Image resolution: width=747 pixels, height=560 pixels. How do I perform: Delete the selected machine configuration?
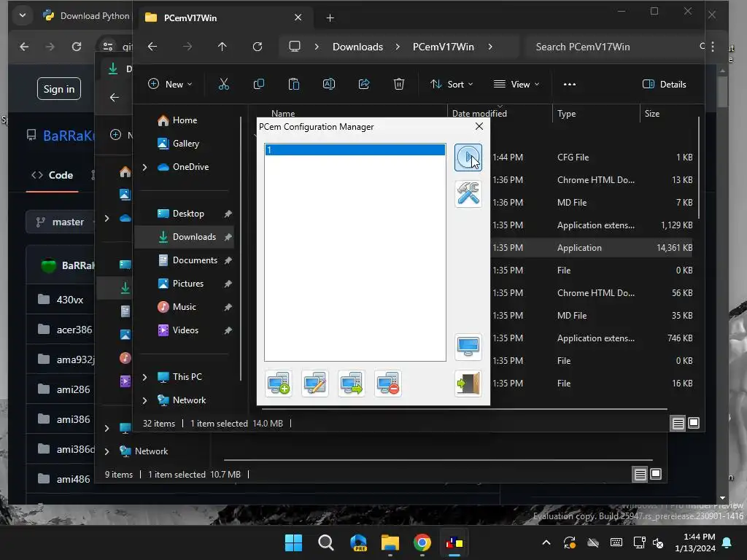tap(388, 384)
